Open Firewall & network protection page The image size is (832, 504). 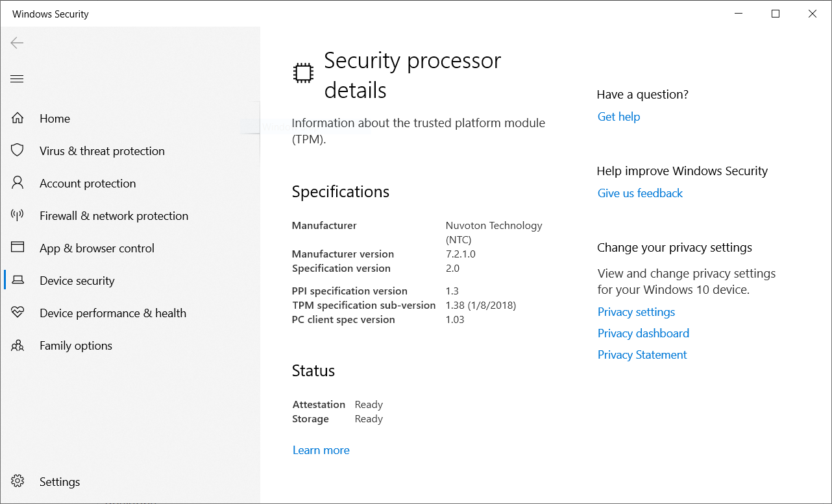(x=114, y=216)
